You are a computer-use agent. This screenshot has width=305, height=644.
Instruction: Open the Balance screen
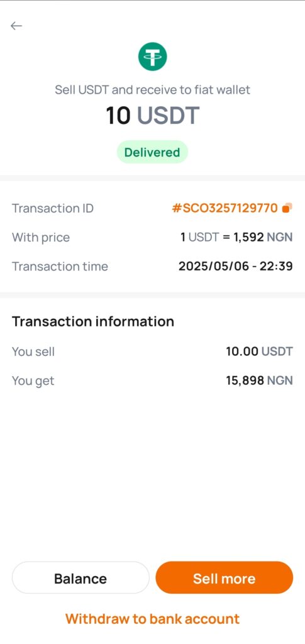click(x=80, y=579)
